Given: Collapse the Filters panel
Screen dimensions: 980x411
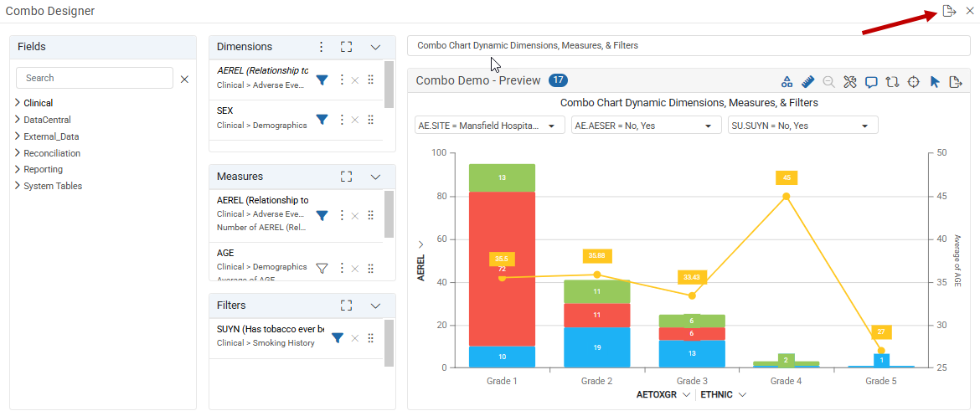Looking at the screenshot, I should coord(375,306).
